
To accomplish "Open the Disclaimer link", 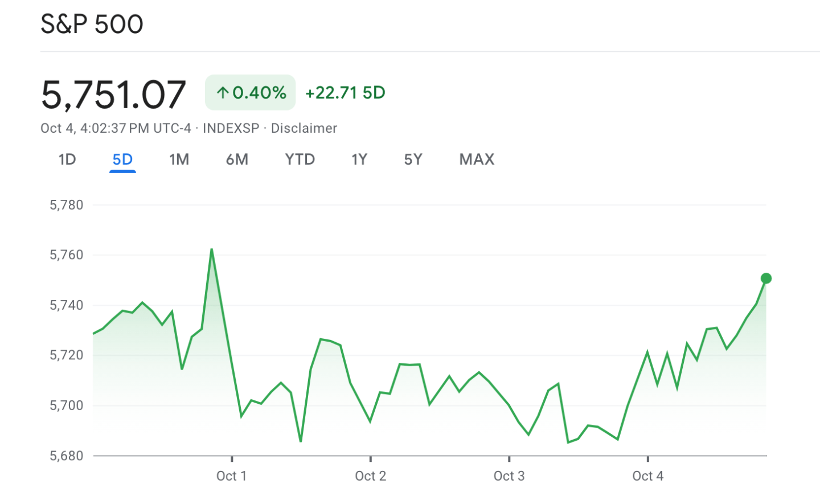I will point(304,128).
